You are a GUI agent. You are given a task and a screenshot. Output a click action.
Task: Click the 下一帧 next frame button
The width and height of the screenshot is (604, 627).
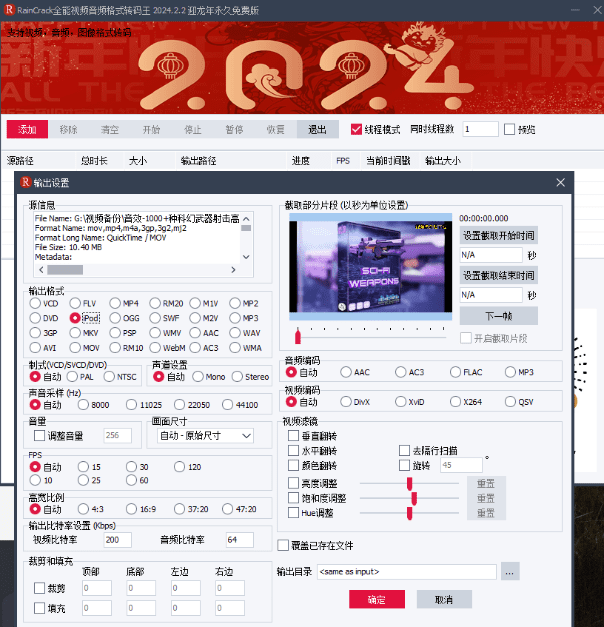click(499, 316)
